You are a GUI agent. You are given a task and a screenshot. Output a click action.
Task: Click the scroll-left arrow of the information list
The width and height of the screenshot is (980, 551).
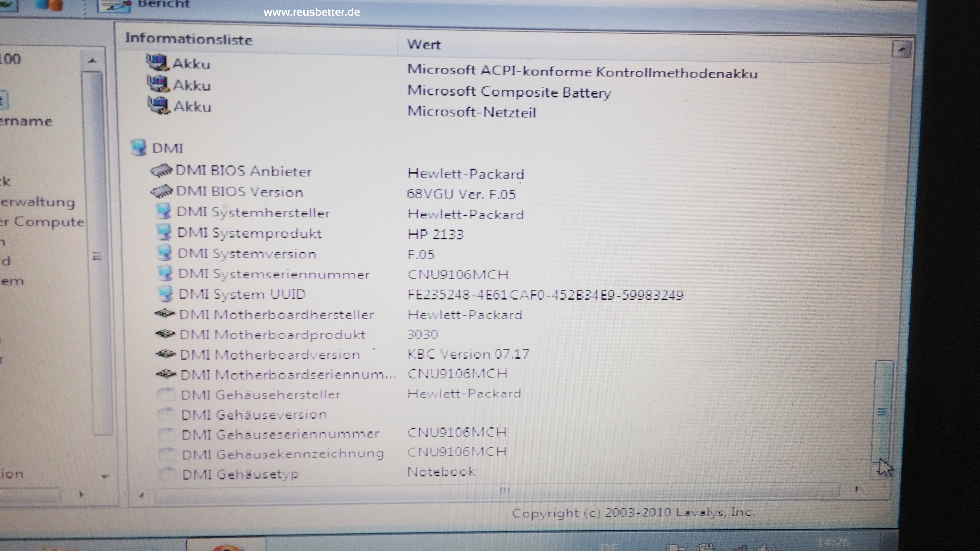(x=142, y=495)
